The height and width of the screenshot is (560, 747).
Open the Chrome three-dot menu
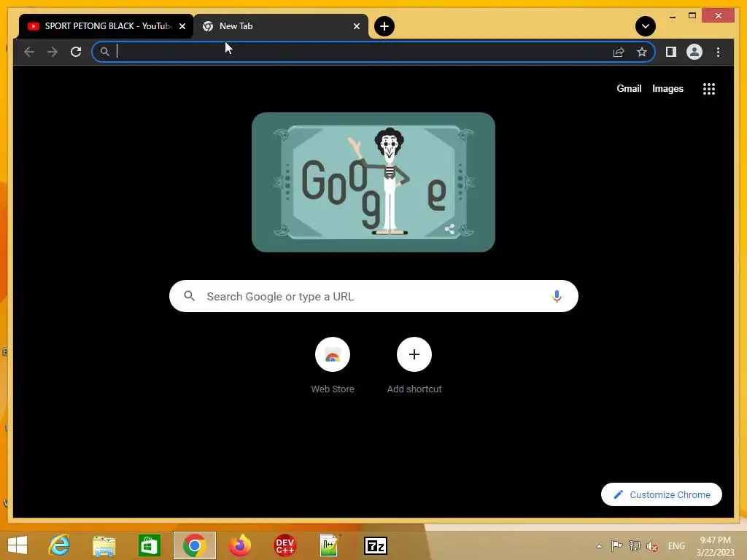click(718, 52)
